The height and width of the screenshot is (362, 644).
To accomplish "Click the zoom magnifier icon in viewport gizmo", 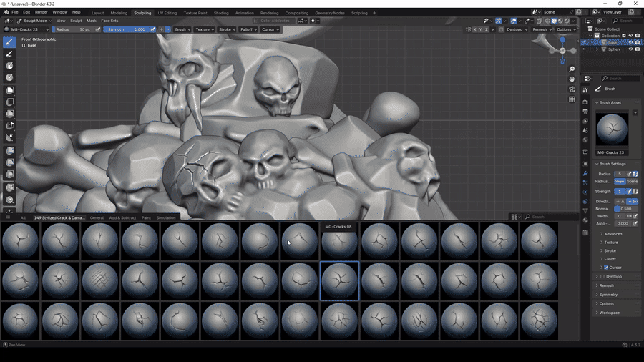I will [x=572, y=69].
